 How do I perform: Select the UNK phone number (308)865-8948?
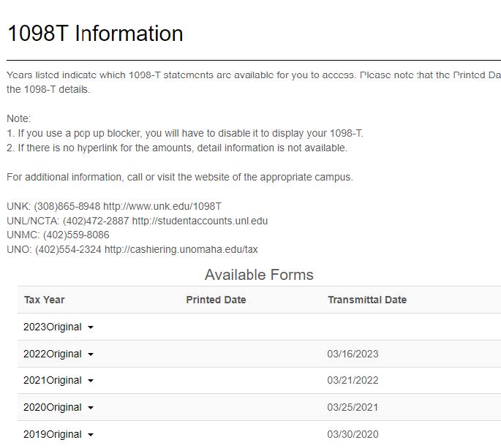tap(67, 206)
